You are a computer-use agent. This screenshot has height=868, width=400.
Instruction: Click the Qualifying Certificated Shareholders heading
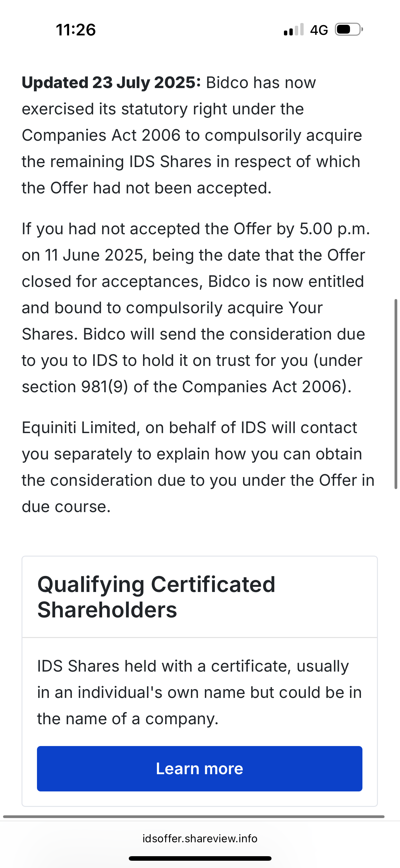156,597
